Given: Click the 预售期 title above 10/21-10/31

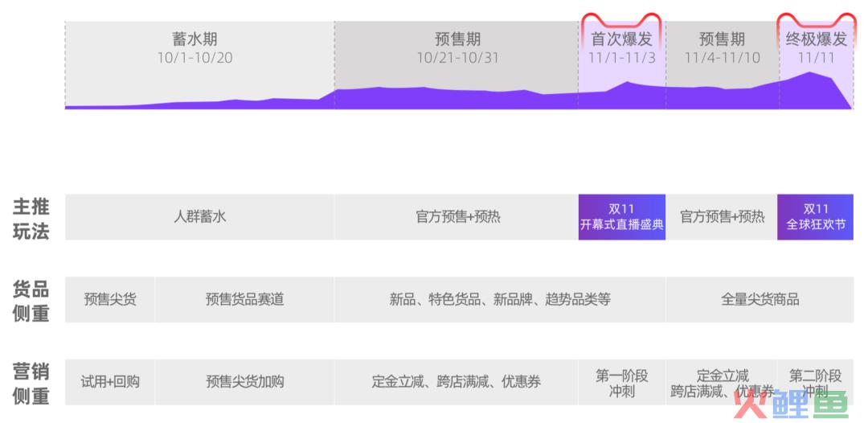Looking at the screenshot, I should (458, 39).
